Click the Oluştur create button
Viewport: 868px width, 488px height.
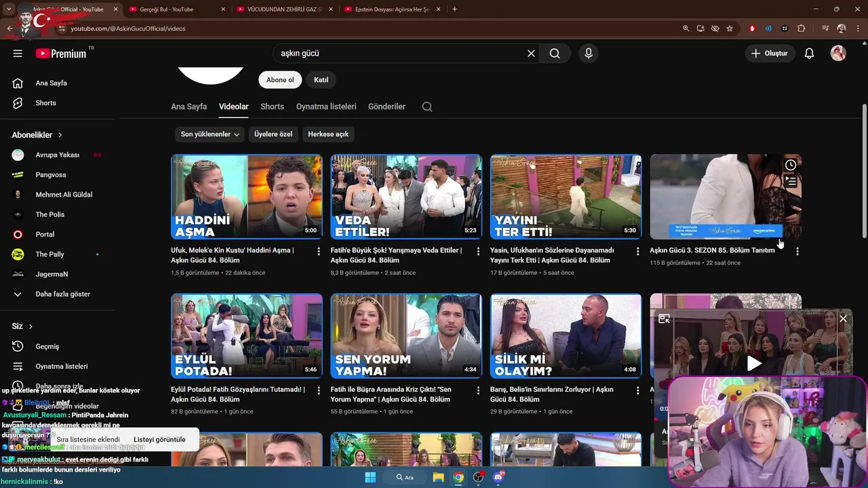pos(770,54)
